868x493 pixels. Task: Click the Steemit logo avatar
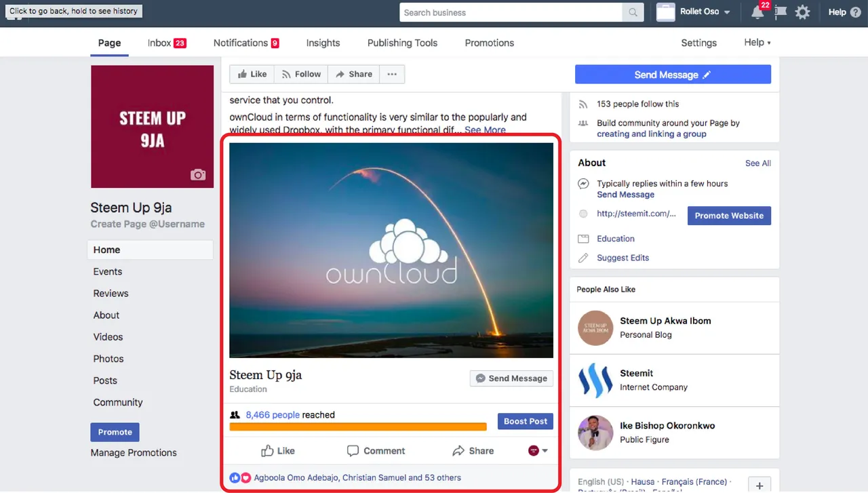595,380
